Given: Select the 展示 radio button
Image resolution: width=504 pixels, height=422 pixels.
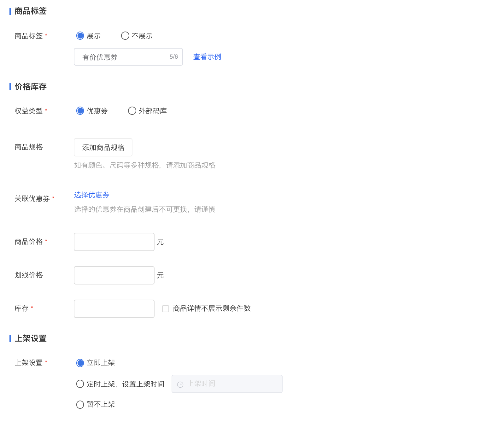Looking at the screenshot, I should point(80,36).
